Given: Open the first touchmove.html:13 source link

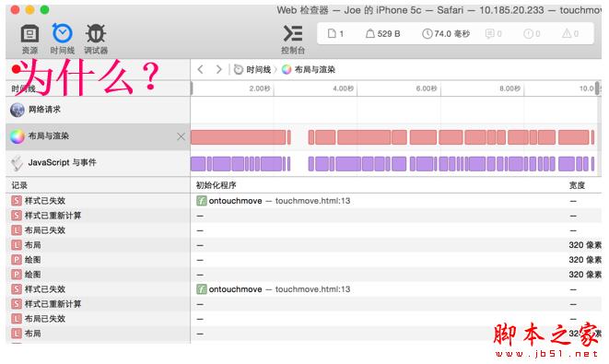Looking at the screenshot, I should 312,201.
